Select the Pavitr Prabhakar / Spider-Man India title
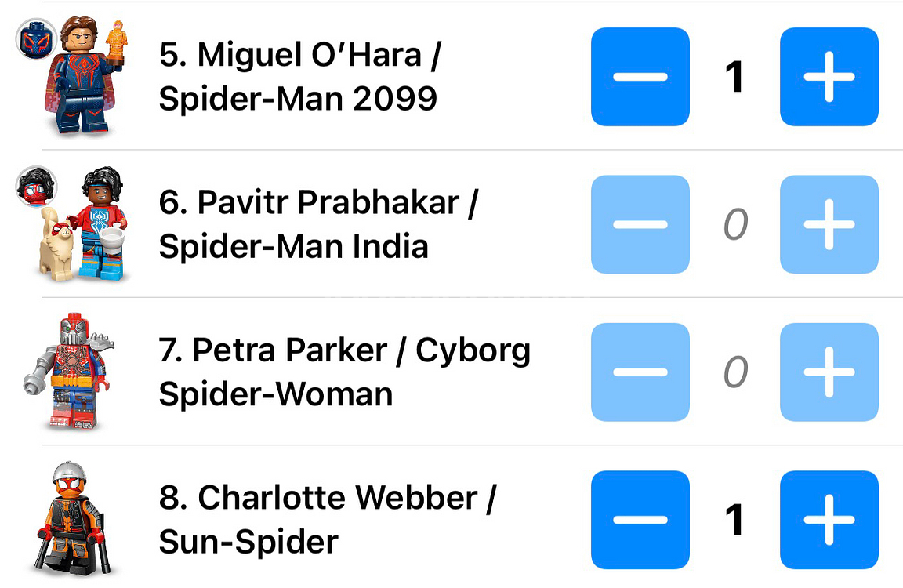This screenshot has height=588, width=903. tap(317, 224)
